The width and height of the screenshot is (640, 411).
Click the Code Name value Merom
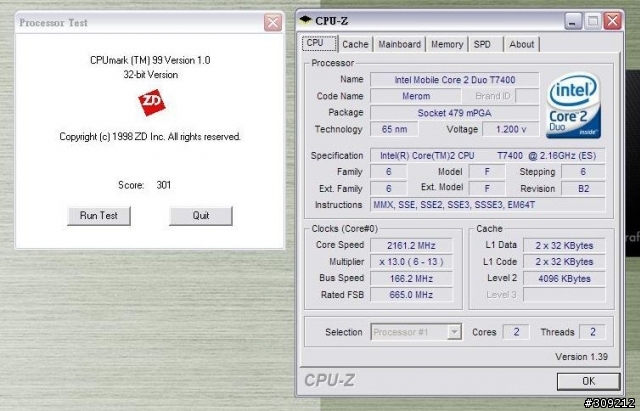(x=416, y=96)
